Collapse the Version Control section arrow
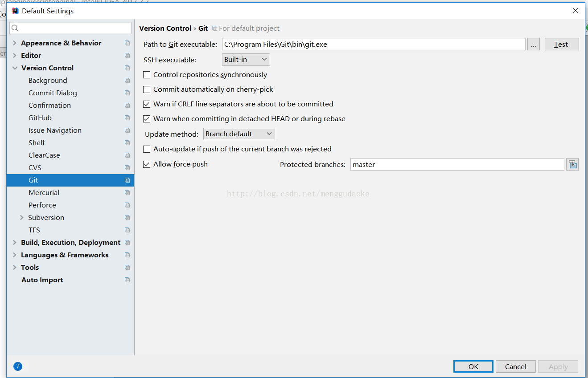The image size is (588, 378). [x=15, y=68]
